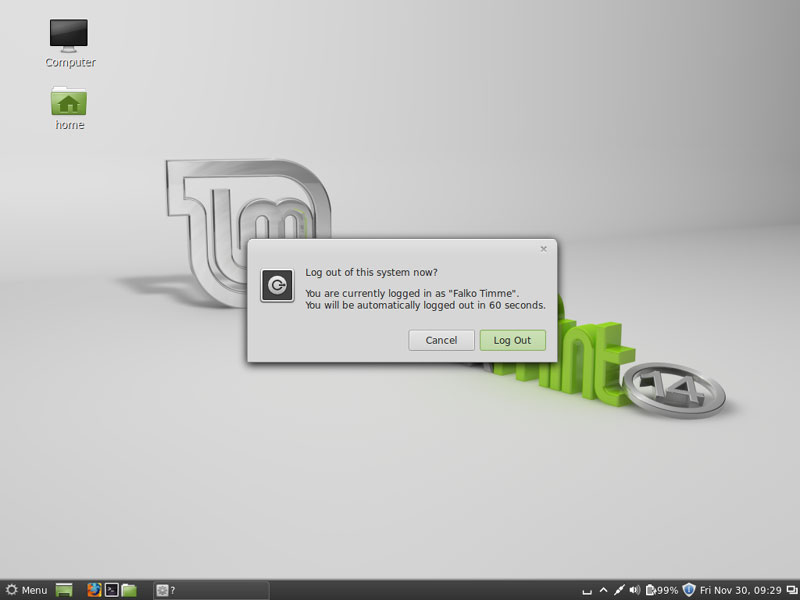Open the volume control tray icon
Viewport: 800px width, 600px height.
tap(635, 590)
